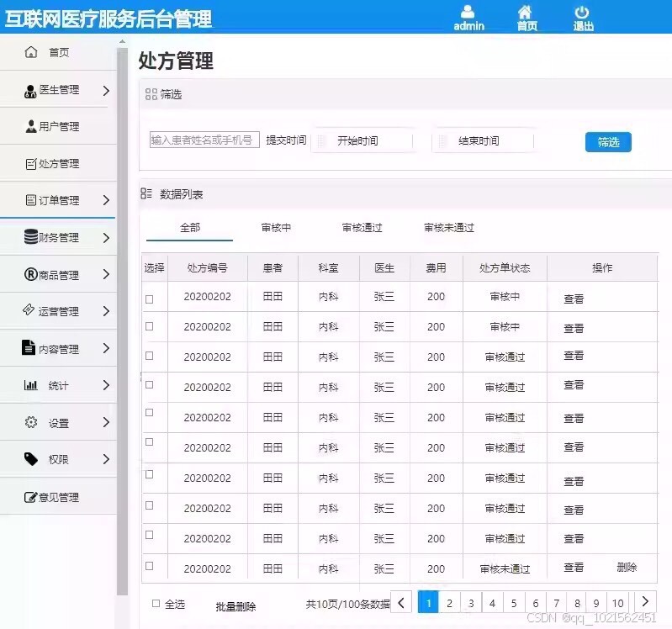Switch to the 全部 tab
This screenshot has width=672, height=629.
[x=190, y=228]
